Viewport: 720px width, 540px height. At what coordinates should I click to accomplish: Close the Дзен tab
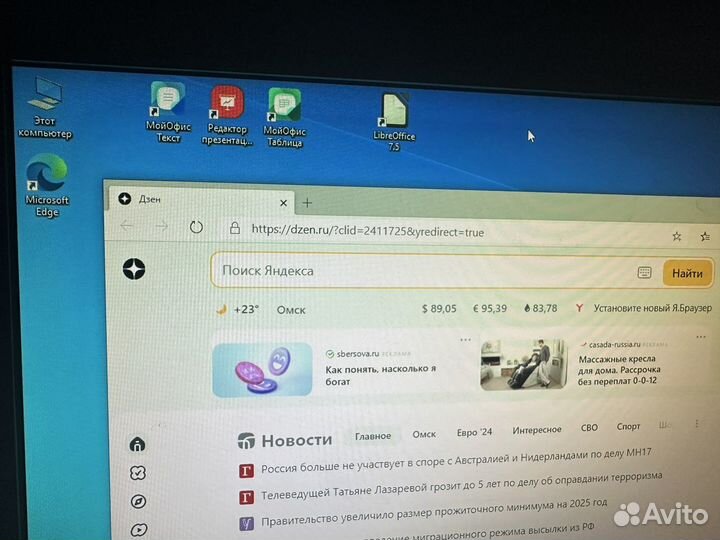click(x=283, y=202)
